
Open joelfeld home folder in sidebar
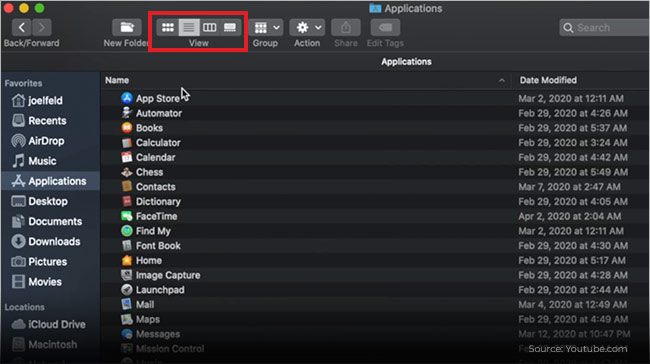[x=37, y=101]
